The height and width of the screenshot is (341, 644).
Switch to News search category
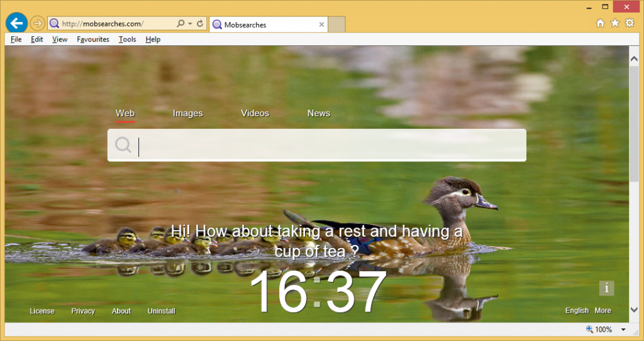319,113
